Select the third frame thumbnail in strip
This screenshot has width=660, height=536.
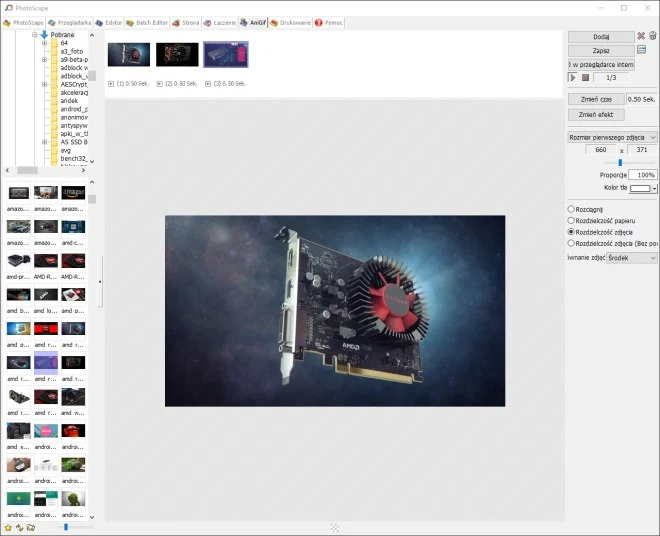click(225, 54)
